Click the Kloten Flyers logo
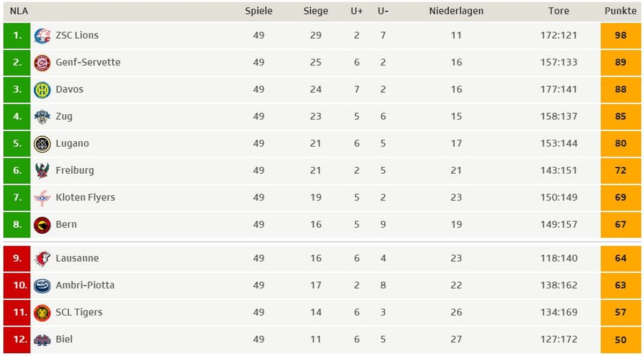644x356 pixels. point(42,198)
